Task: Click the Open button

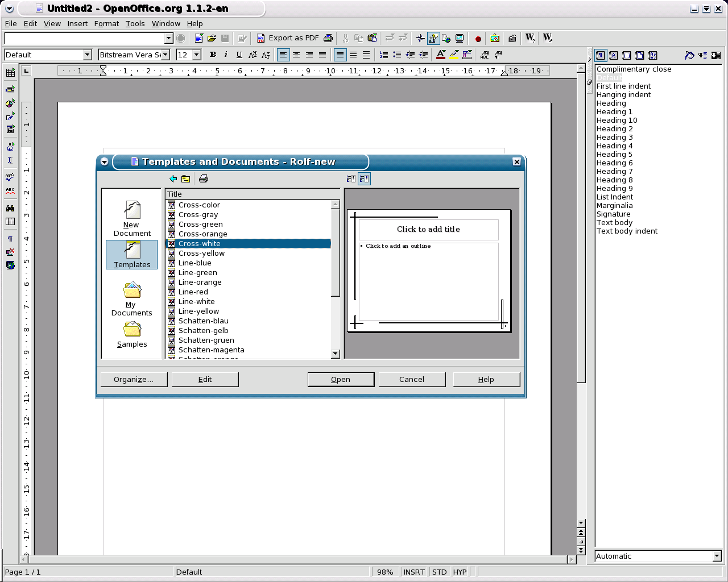Action: pos(341,380)
